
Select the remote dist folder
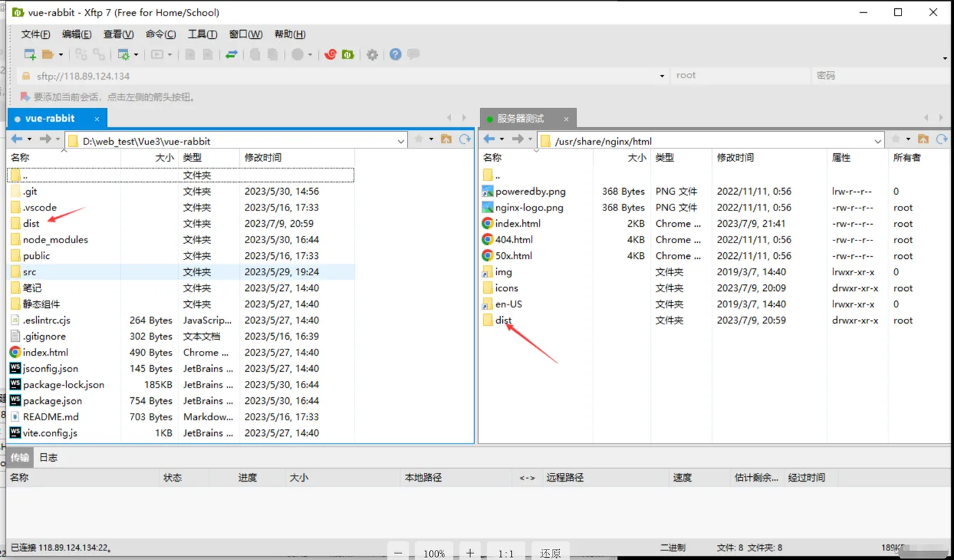click(504, 320)
